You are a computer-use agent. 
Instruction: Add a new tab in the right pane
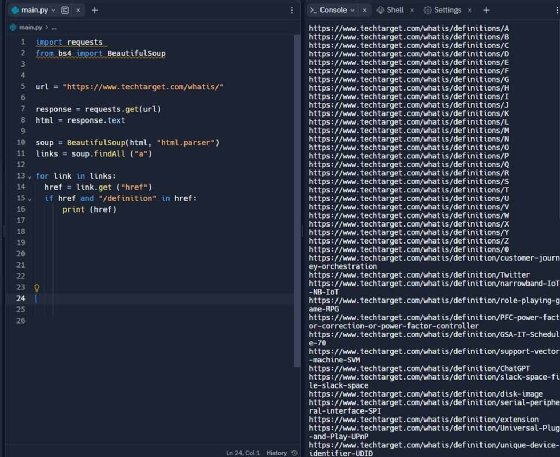click(x=486, y=10)
